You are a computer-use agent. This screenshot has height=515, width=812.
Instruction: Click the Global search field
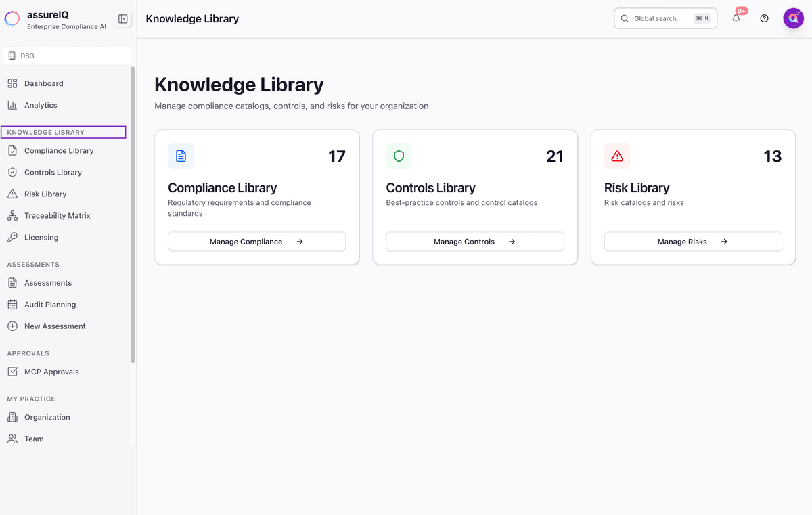(x=665, y=18)
